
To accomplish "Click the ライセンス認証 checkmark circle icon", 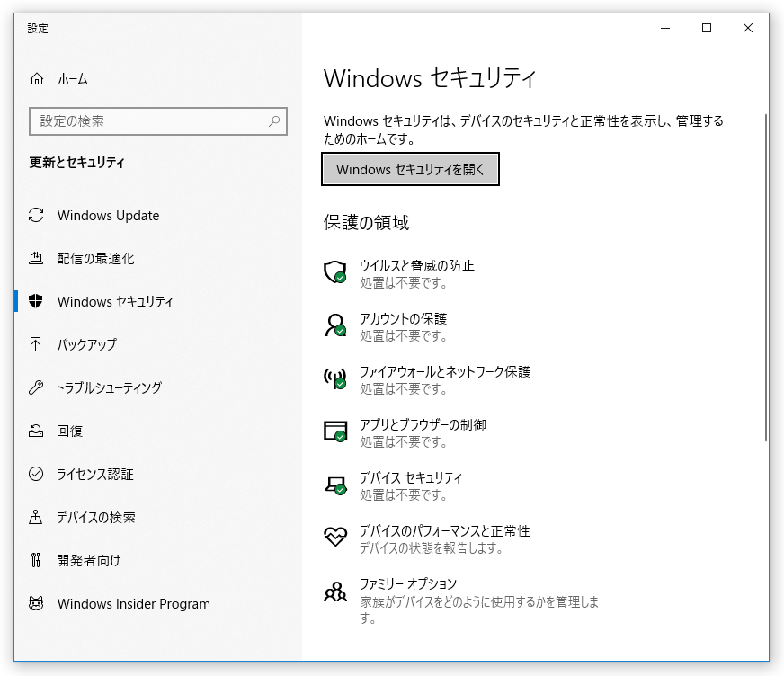I will point(36,474).
